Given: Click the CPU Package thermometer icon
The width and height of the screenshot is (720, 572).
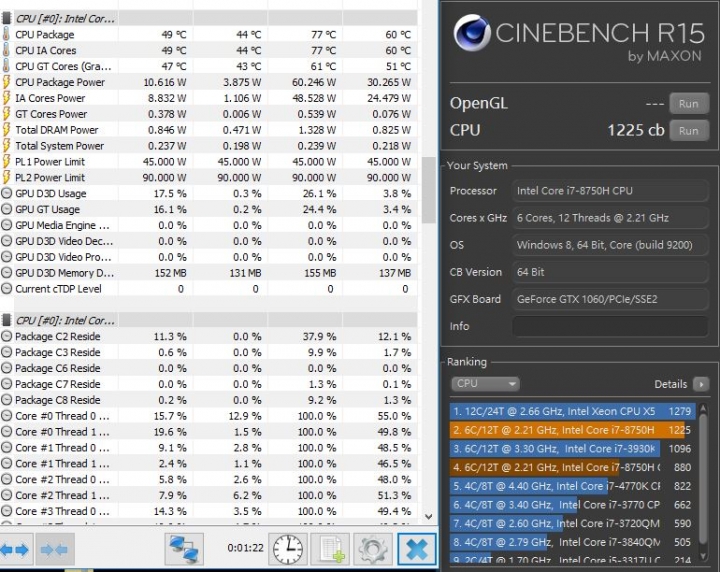Looking at the screenshot, I should (6, 34).
